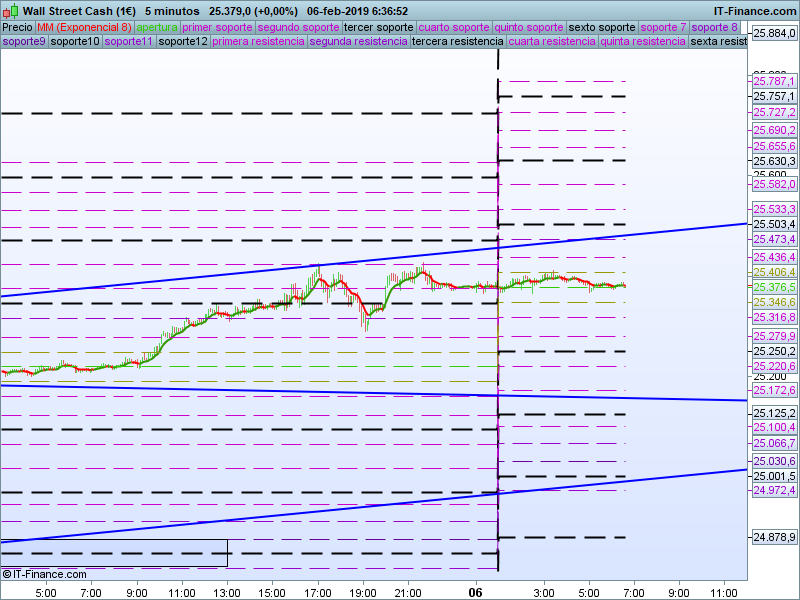Click the 25.125,2 price label
Image resolution: width=800 pixels, height=600 pixels.
[x=774, y=413]
